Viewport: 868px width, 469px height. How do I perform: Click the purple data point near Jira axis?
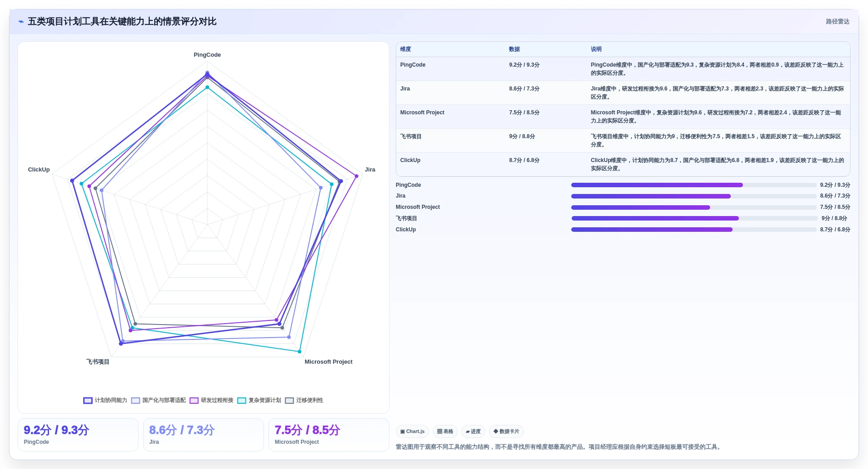357,176
